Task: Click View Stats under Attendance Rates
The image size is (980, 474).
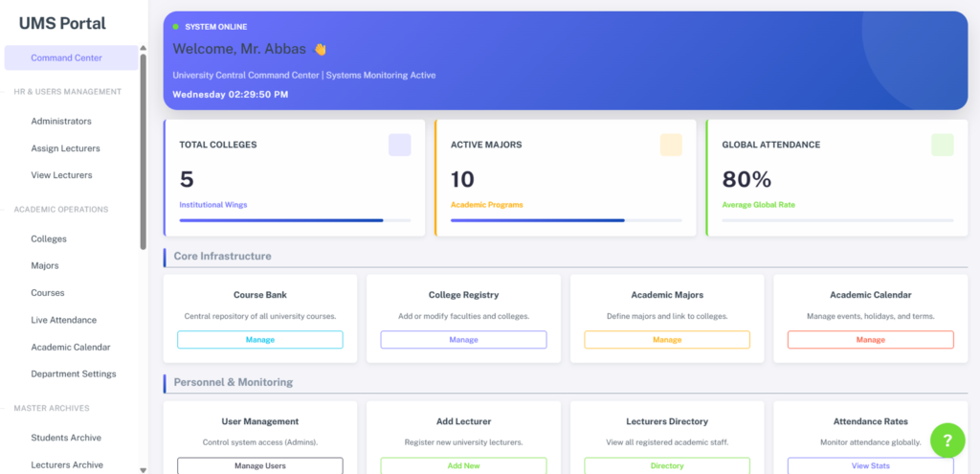Action: coord(871,466)
